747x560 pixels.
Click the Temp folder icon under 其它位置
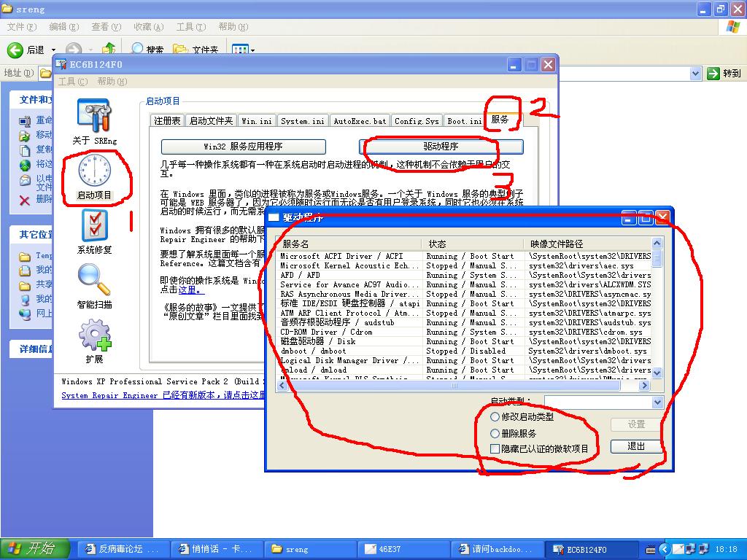[25, 257]
